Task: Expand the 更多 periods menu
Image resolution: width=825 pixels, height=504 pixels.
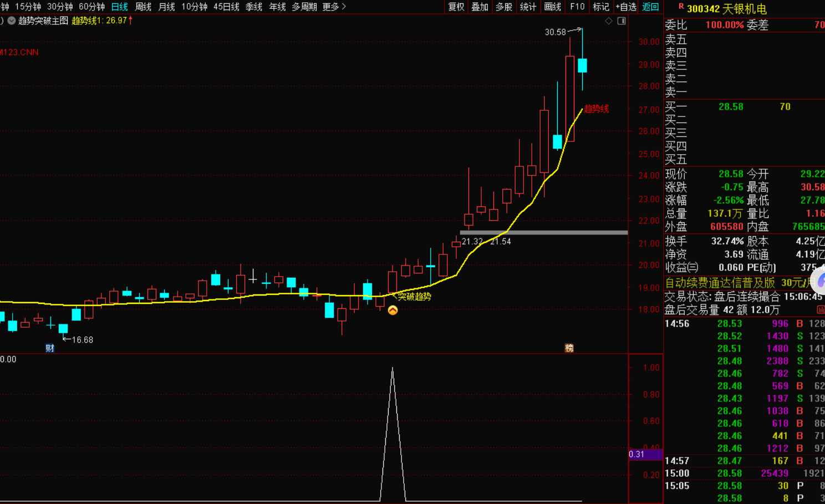Action: (x=334, y=7)
